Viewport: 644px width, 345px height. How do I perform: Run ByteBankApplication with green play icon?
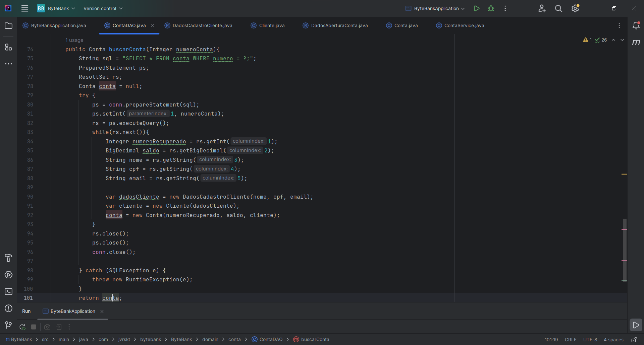(x=477, y=8)
